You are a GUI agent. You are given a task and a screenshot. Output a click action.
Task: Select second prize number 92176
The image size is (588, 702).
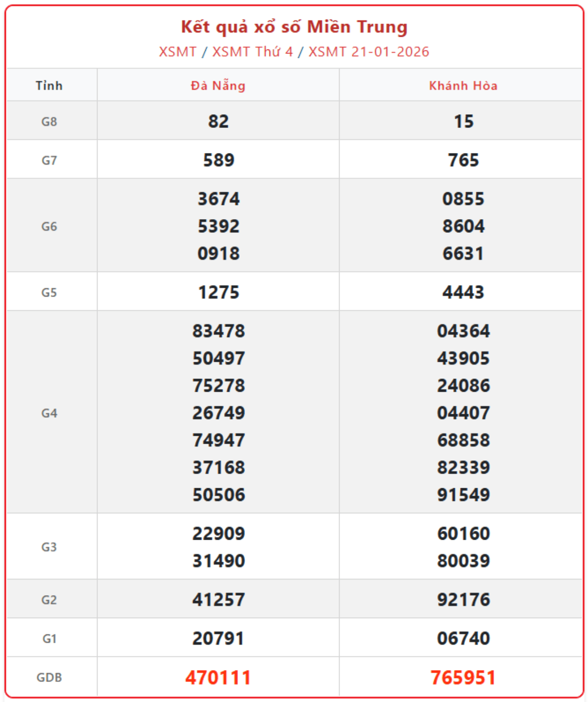[463, 600]
